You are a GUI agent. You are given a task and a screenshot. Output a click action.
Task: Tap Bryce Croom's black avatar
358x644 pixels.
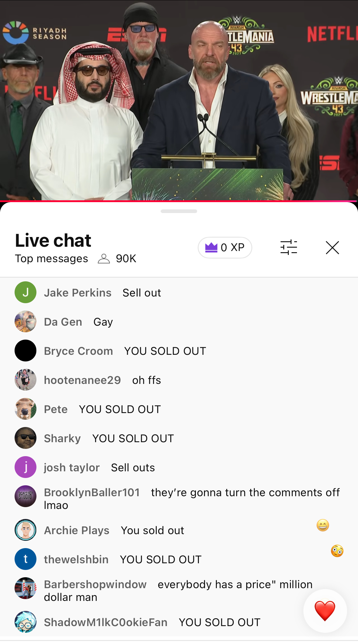[x=26, y=351]
